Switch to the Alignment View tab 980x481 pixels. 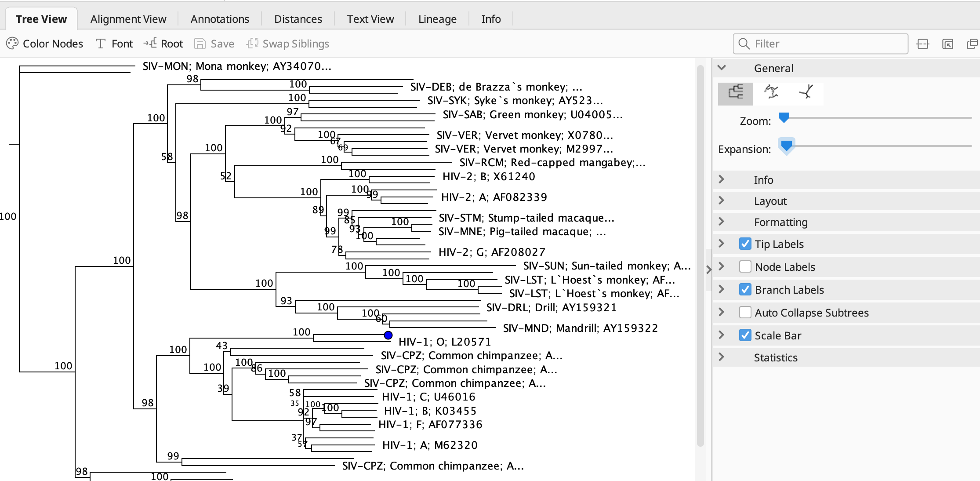[128, 19]
